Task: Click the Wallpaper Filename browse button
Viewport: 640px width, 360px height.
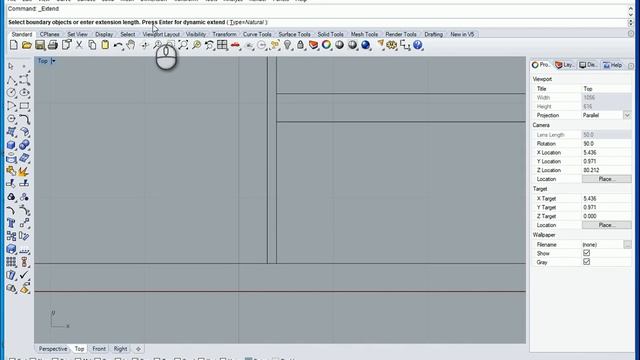Action: [x=627, y=244]
